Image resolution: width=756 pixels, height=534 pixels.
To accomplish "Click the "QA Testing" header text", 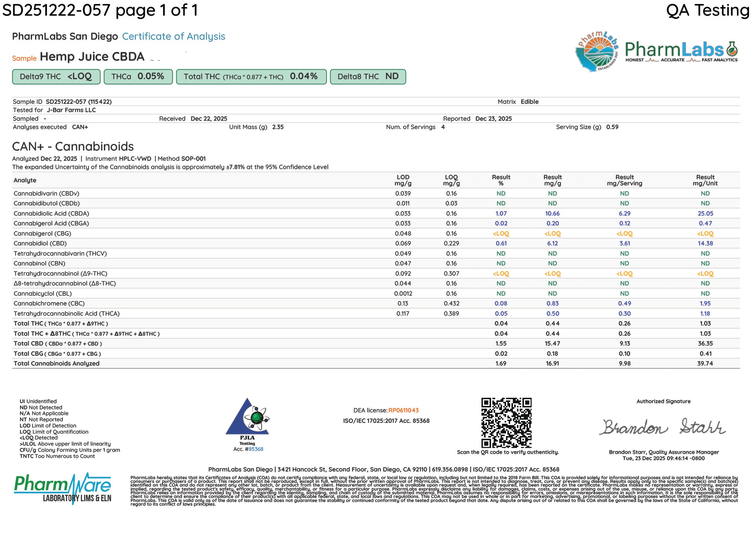I will (x=708, y=10).
